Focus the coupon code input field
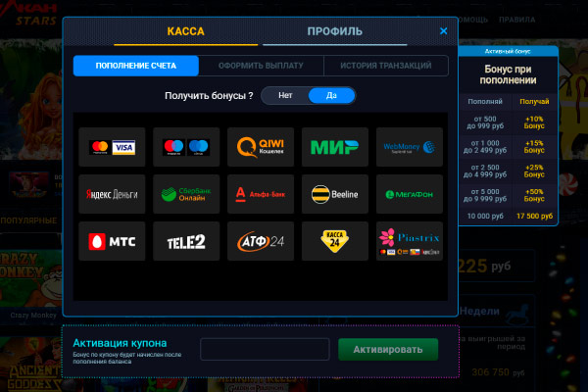 pyautogui.click(x=265, y=350)
